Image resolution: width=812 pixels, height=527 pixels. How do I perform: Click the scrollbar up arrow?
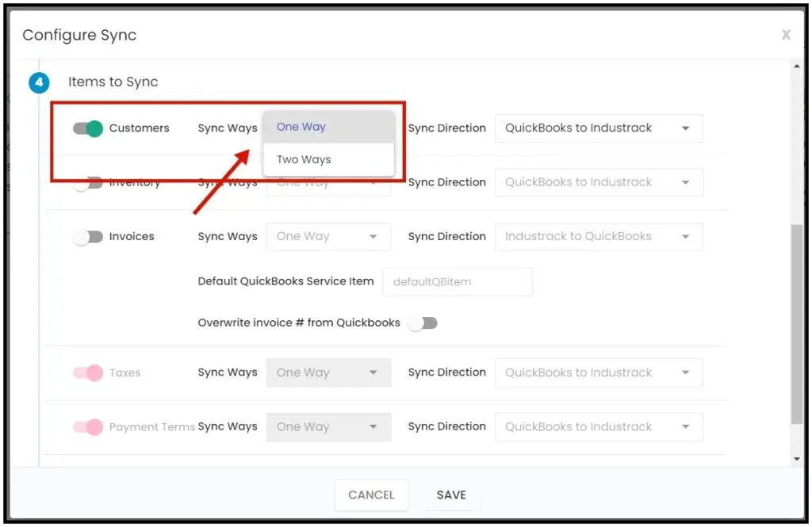[796, 67]
